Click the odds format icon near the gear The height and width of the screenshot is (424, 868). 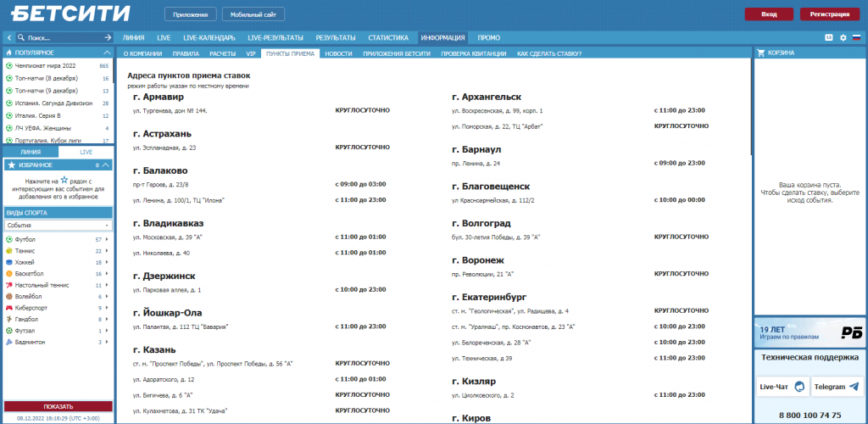pos(828,38)
